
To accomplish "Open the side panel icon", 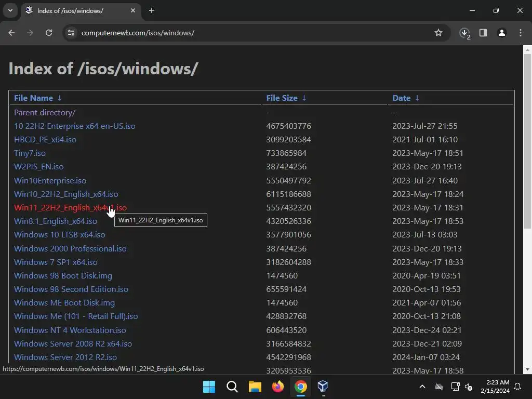I will [483, 33].
